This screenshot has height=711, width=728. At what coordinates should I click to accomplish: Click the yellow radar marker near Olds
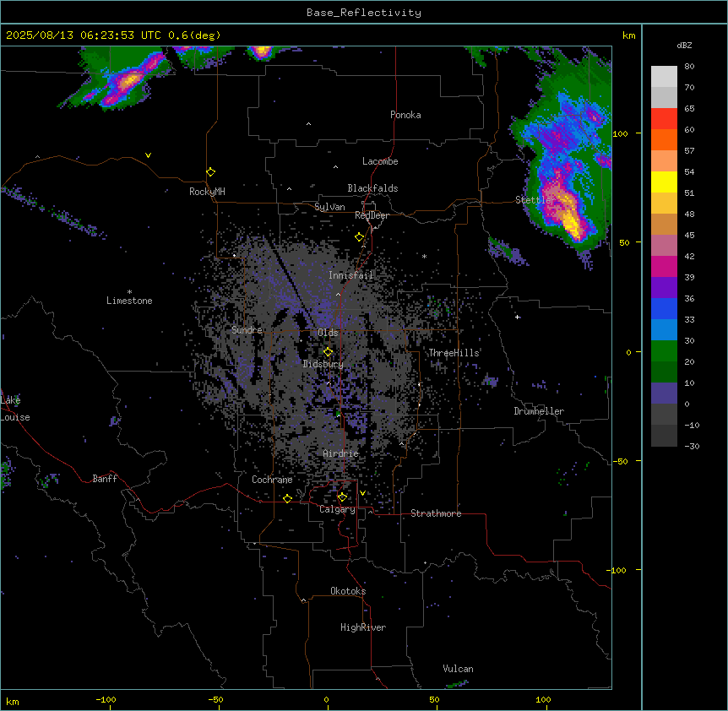pyautogui.click(x=328, y=352)
